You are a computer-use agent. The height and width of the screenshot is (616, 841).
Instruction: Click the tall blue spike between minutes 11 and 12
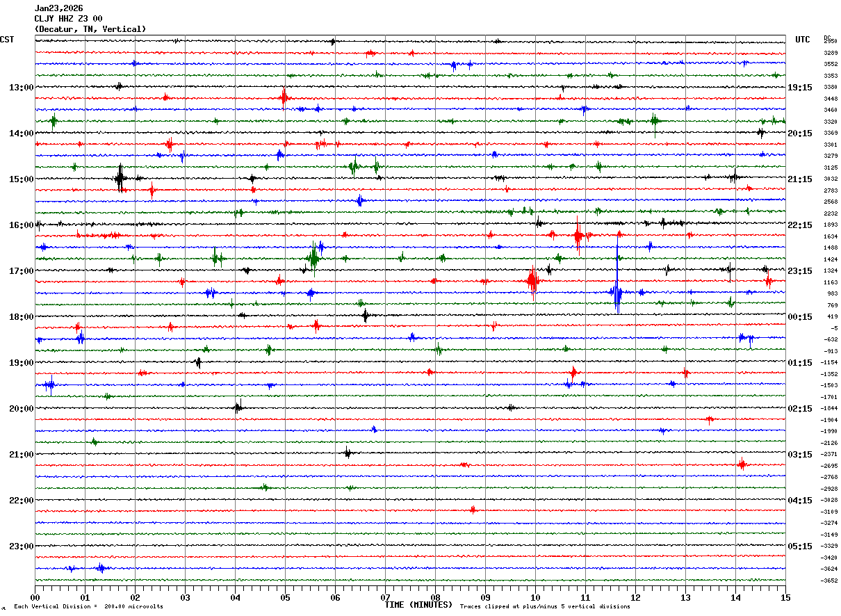click(617, 278)
